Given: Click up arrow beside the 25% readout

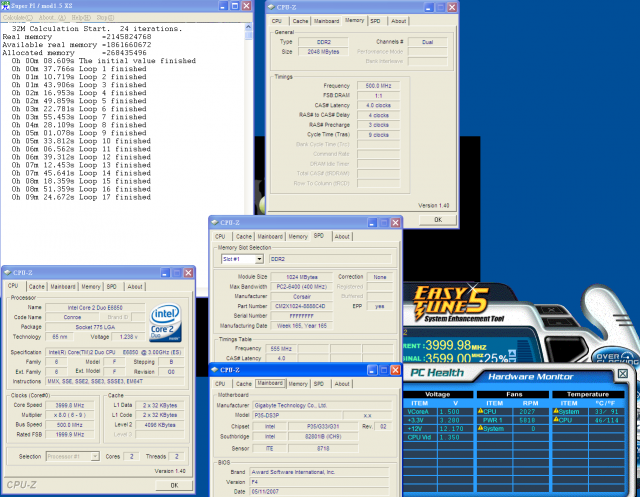Looking at the screenshot, I should tap(512, 352).
